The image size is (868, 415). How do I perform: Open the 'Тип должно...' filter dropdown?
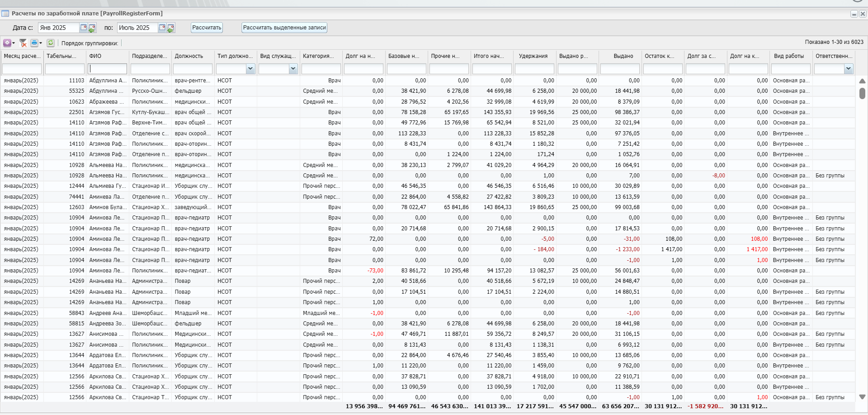pos(250,69)
